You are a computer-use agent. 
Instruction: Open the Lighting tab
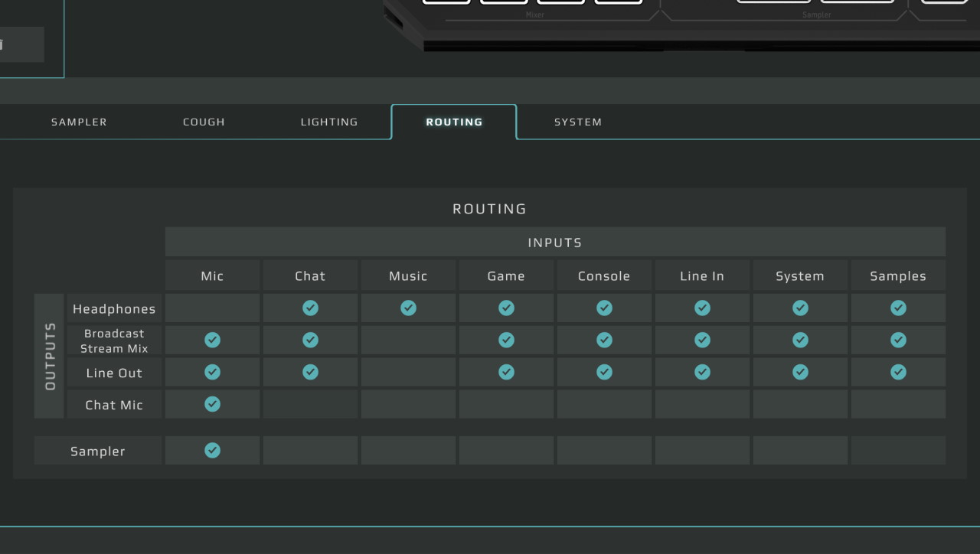[329, 122]
